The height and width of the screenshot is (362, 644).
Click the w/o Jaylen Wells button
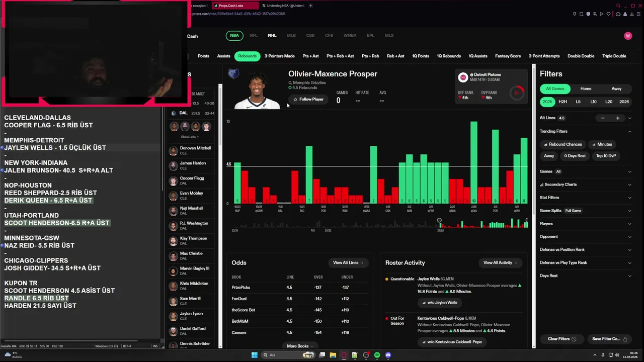[439, 303]
